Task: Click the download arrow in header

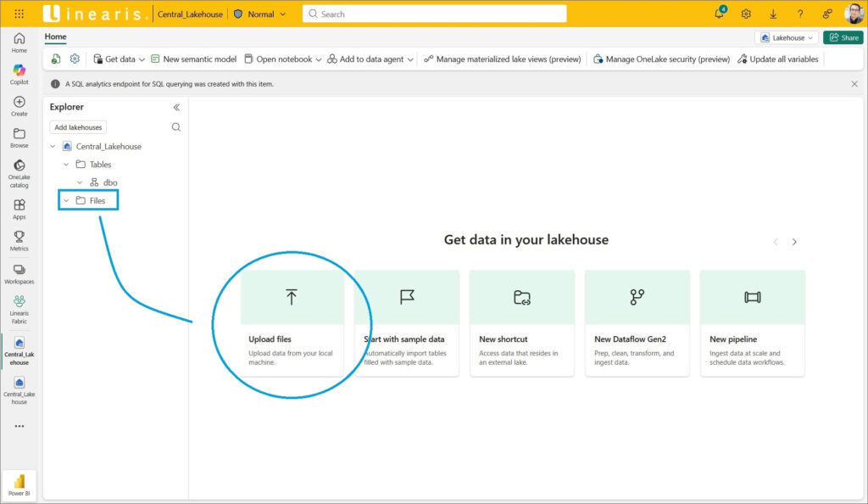Action: tap(773, 14)
